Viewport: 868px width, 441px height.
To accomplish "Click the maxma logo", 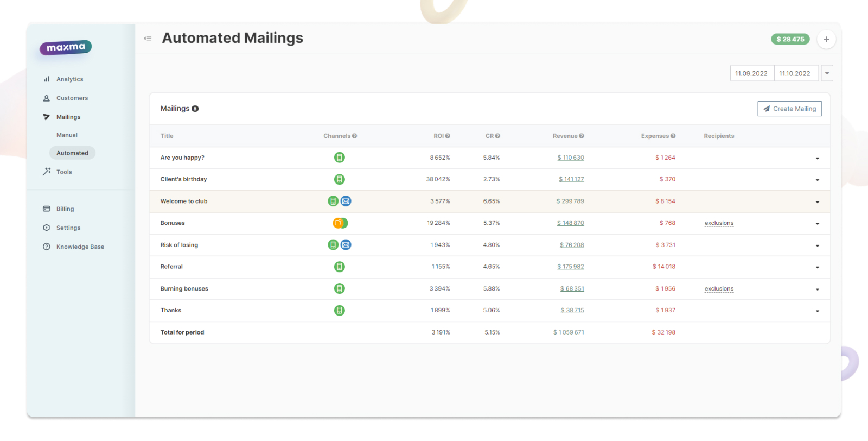I will pyautogui.click(x=66, y=48).
